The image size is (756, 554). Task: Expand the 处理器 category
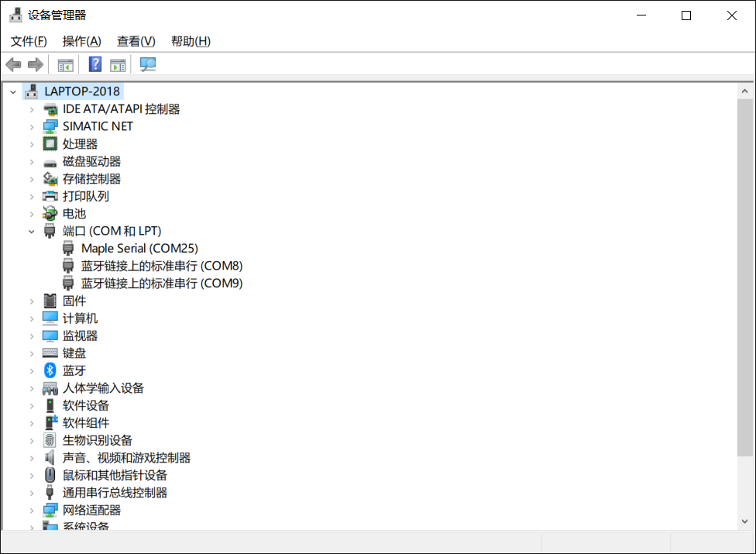click(x=32, y=143)
